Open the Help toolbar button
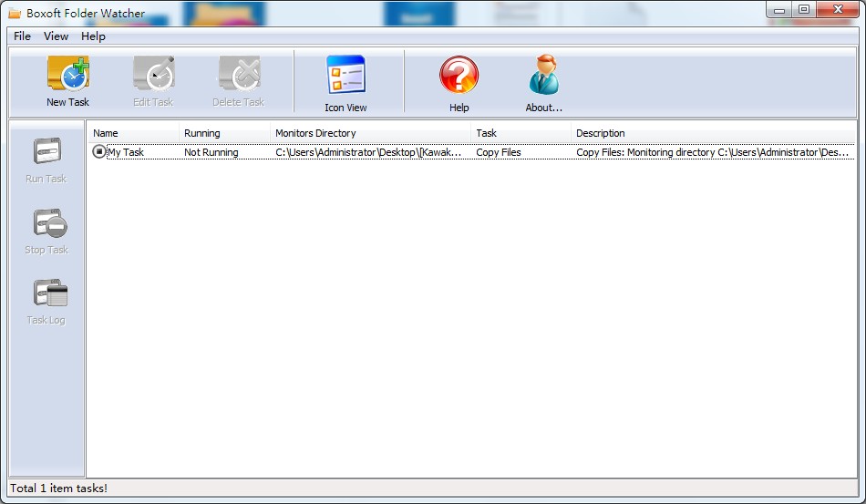This screenshot has width=866, height=504. (459, 83)
